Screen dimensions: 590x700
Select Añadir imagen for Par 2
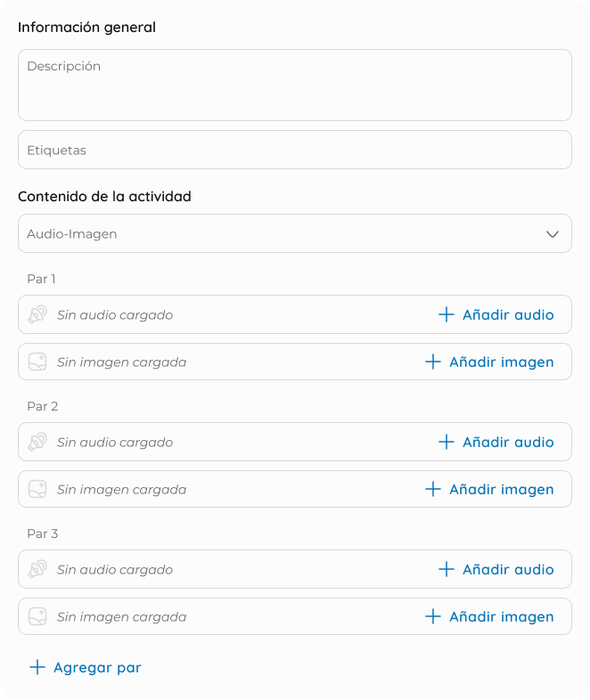(x=489, y=489)
